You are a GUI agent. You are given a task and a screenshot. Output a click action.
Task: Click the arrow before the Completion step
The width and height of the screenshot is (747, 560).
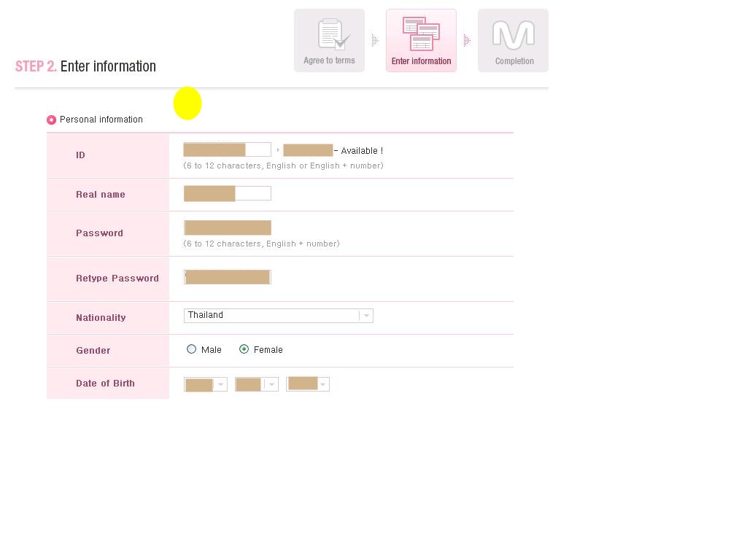pos(467,41)
